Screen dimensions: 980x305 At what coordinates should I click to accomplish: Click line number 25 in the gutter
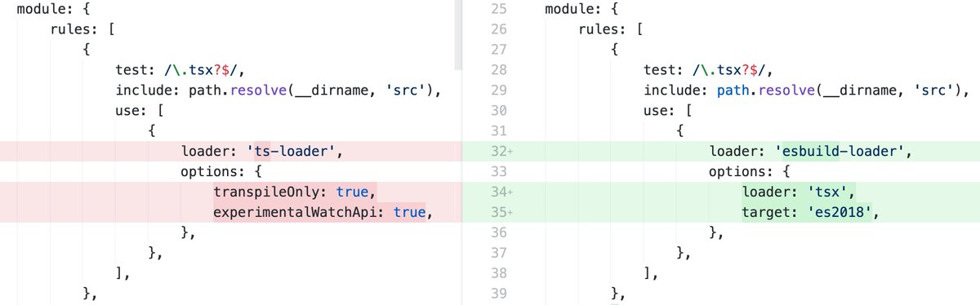coord(500,9)
